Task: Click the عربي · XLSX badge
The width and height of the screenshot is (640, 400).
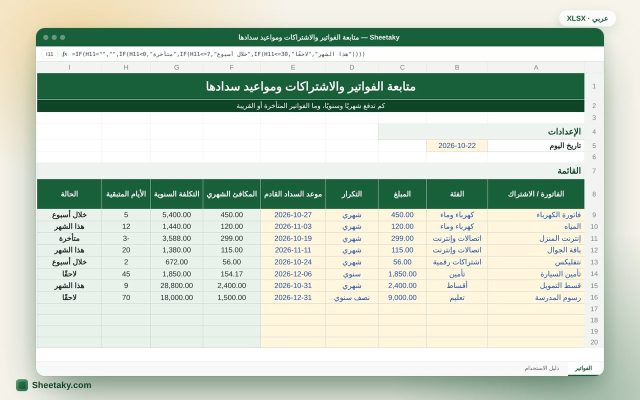Action: click(587, 18)
